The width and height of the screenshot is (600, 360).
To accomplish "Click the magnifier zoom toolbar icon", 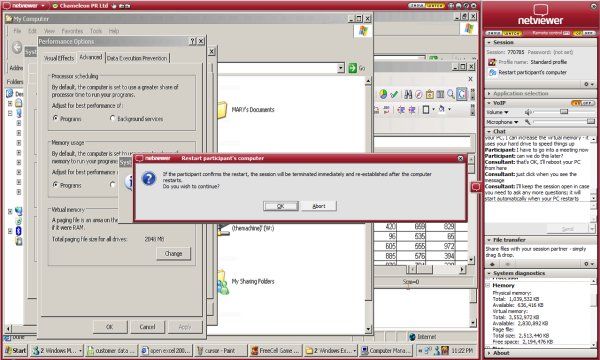I will 451,94.
